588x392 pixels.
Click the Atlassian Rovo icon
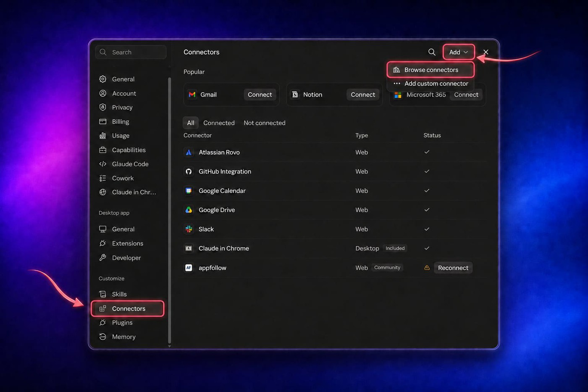coord(189,152)
